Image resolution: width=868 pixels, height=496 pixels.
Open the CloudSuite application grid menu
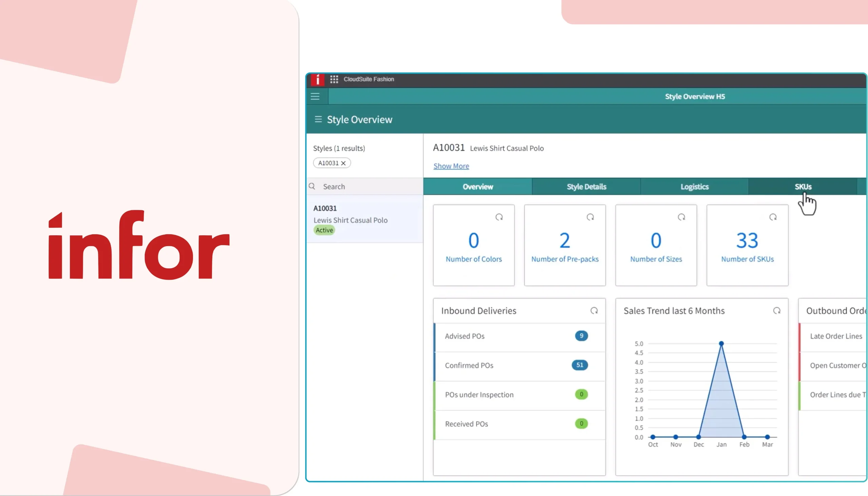click(334, 79)
